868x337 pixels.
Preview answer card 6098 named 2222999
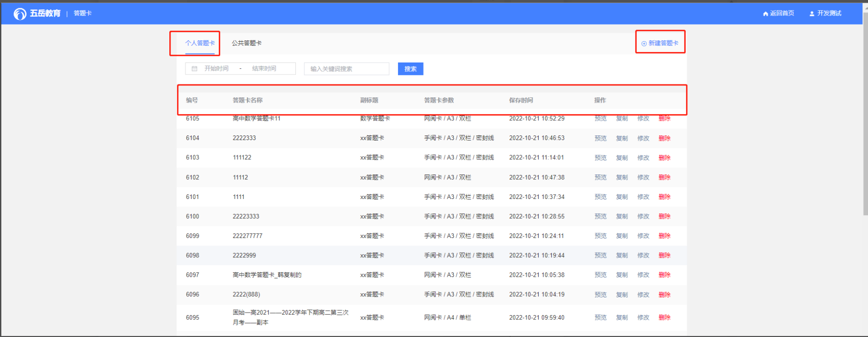[x=600, y=256]
